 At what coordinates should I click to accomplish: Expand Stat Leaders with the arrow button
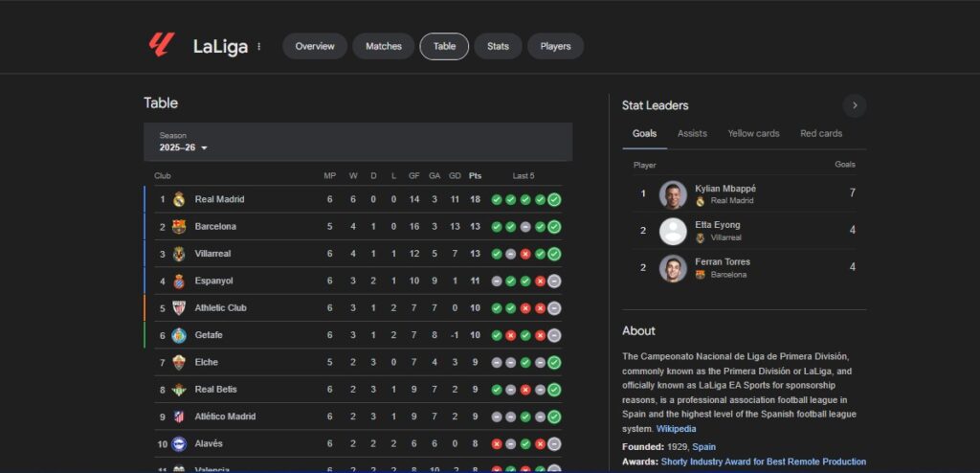(x=854, y=105)
